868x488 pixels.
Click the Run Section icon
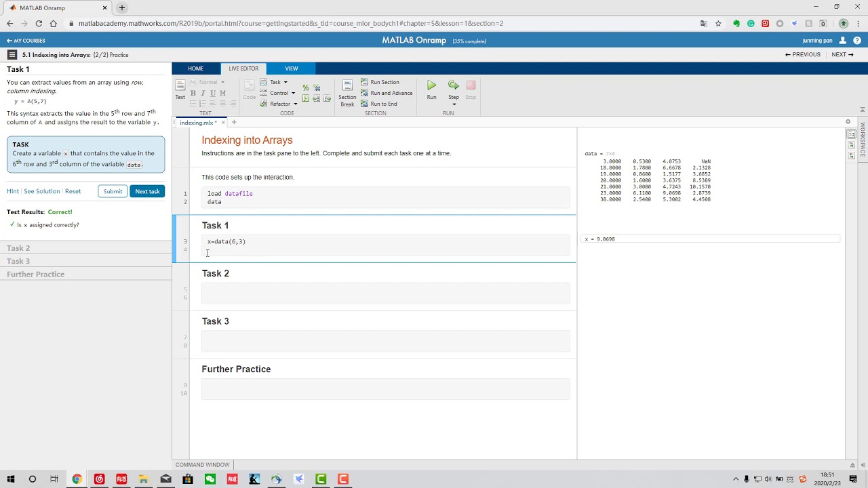point(364,82)
